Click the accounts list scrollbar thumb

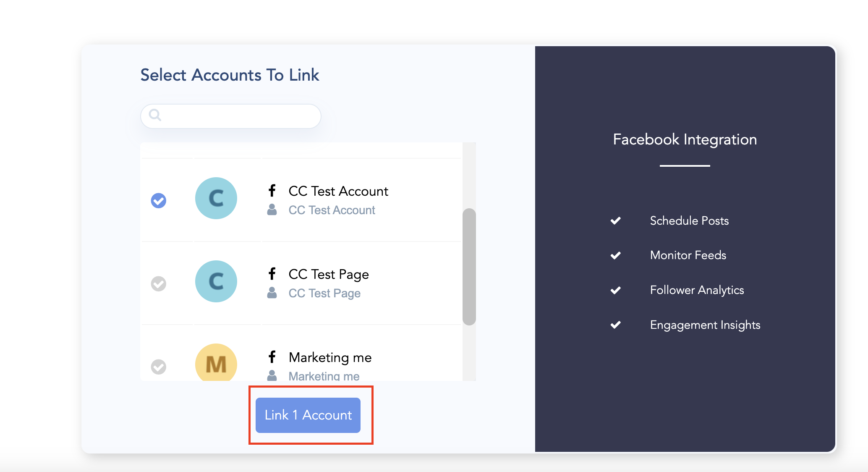pos(469,267)
